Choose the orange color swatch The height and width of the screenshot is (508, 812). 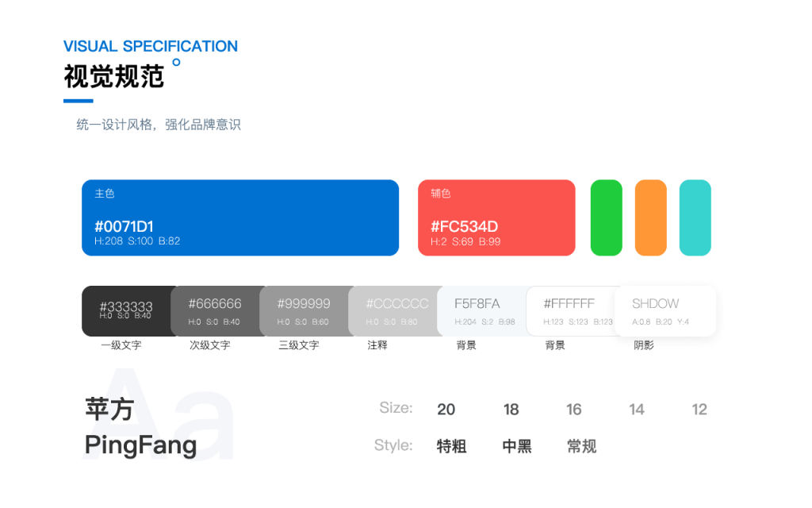tap(651, 217)
